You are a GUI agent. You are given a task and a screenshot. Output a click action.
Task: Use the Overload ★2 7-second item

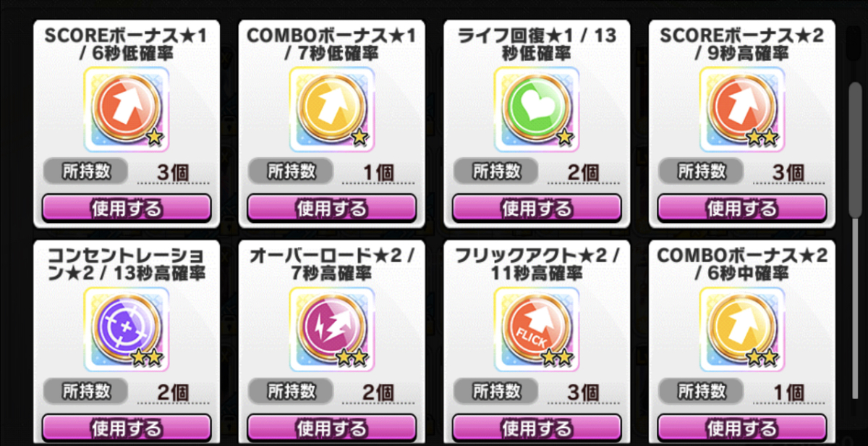[x=331, y=428]
